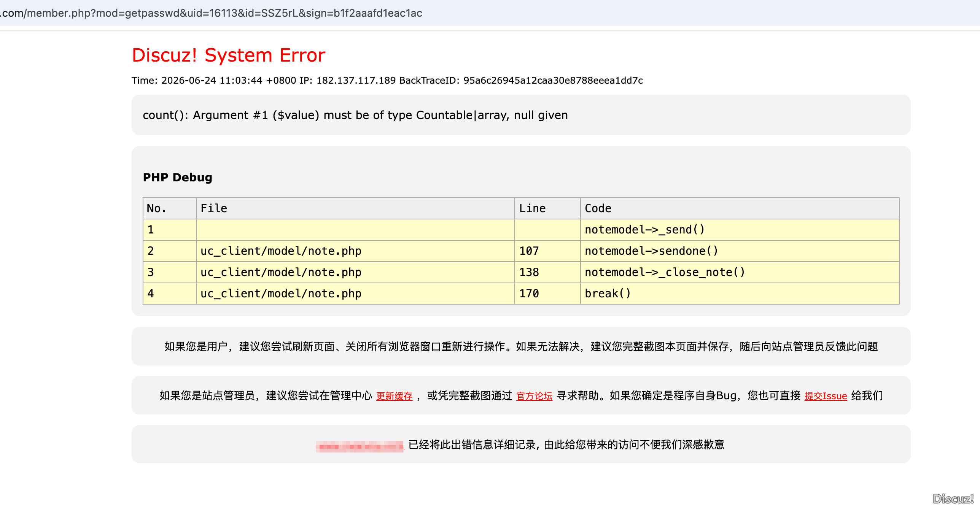Click the 更新缓存 link
This screenshot has height=508, width=980.
pos(394,396)
